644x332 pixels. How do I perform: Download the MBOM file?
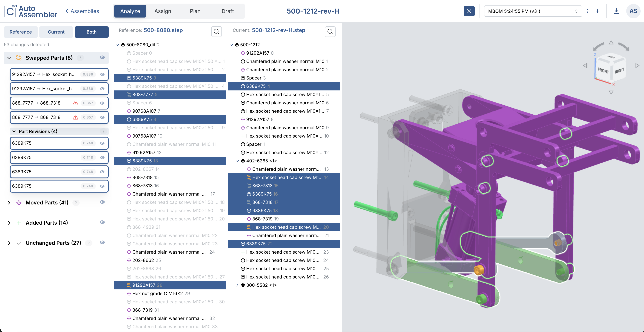point(616,11)
